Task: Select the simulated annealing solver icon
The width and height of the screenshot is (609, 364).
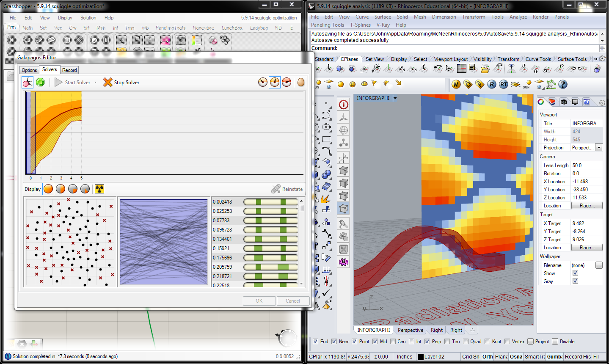Action: [41, 82]
